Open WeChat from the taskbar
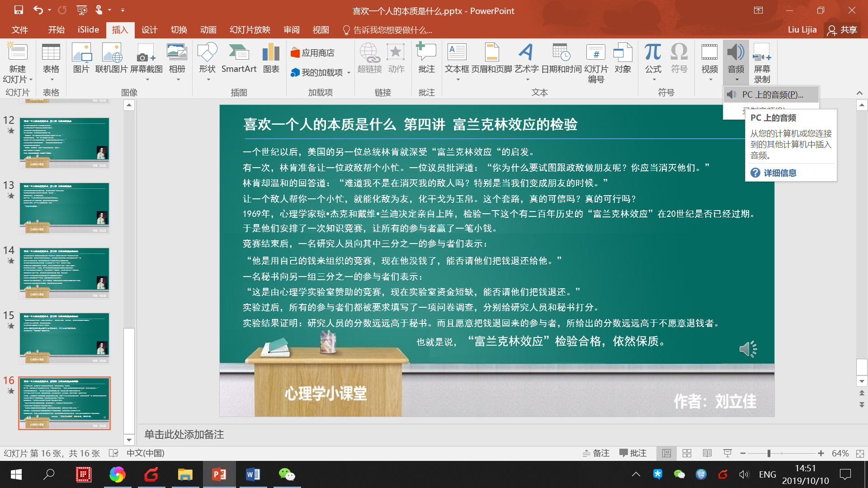The image size is (868, 488). tap(287, 474)
